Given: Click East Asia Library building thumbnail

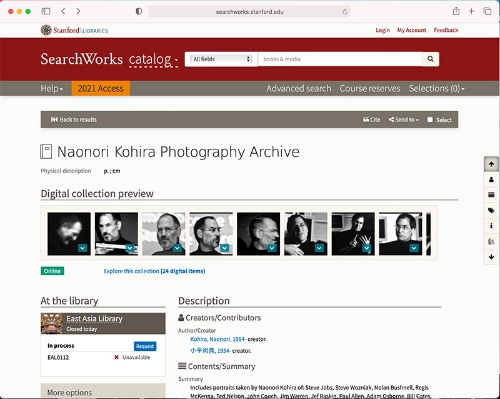Looking at the screenshot, I should coord(51,323).
